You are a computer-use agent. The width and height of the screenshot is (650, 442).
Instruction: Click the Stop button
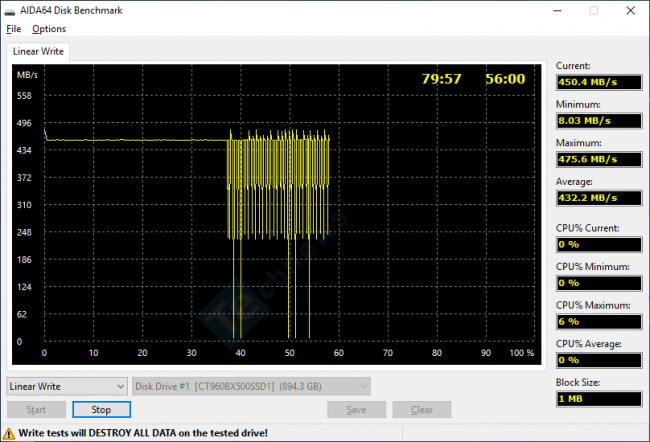[102, 410]
